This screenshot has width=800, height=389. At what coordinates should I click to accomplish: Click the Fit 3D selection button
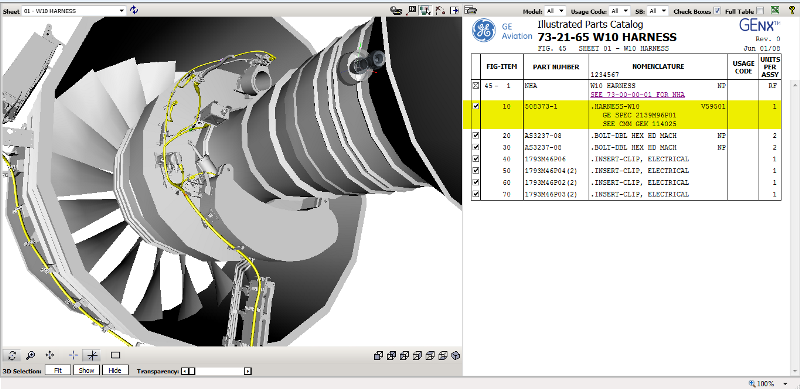pyautogui.click(x=58, y=371)
